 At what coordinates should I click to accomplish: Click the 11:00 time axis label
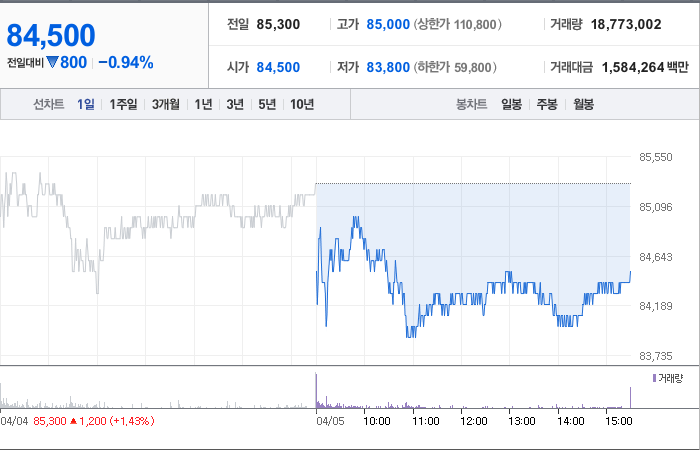425,421
